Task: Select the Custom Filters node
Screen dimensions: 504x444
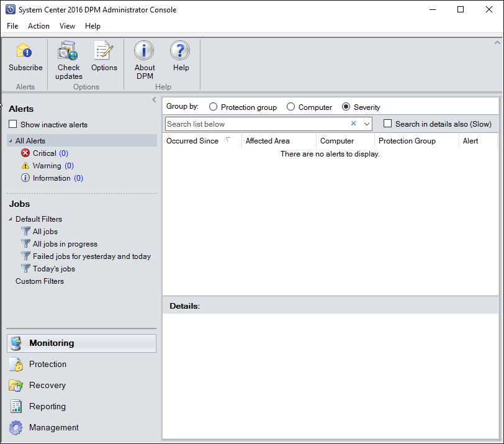Action: tap(40, 281)
